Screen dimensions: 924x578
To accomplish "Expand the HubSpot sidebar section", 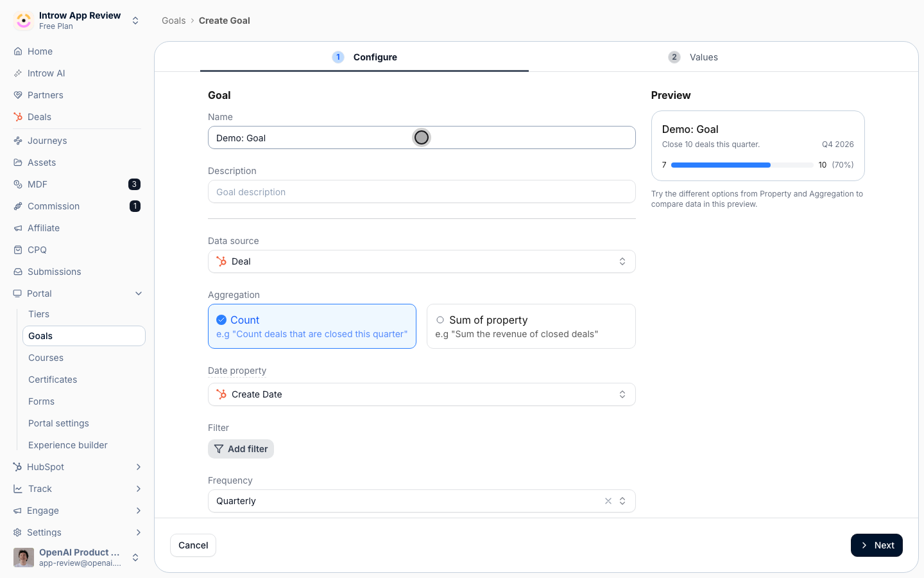I will (139, 467).
